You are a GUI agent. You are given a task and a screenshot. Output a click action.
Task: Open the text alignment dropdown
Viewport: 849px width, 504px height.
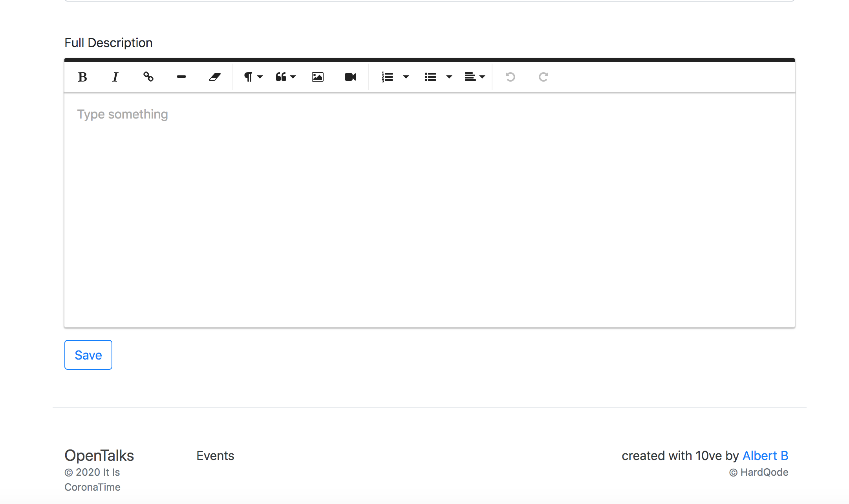(474, 77)
